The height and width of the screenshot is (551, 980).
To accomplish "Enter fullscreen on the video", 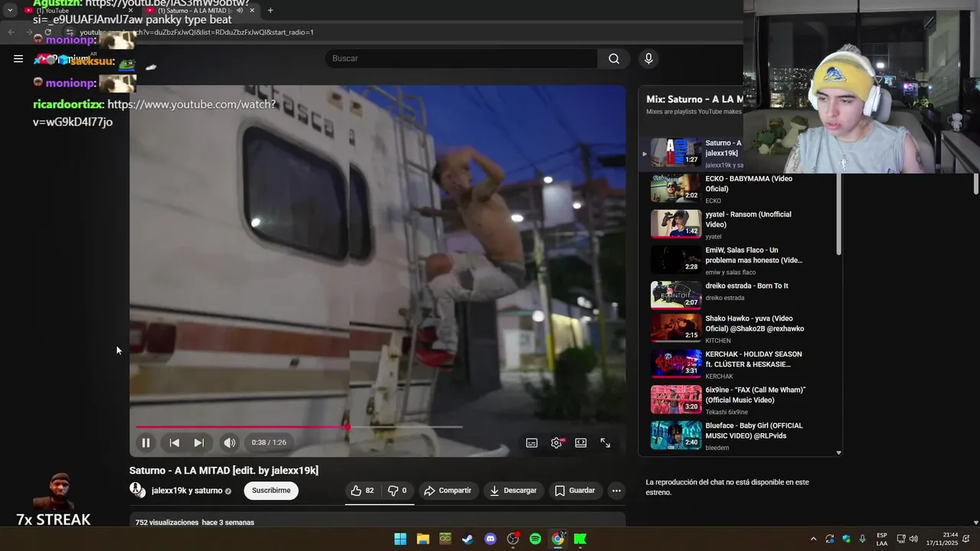I will pyautogui.click(x=606, y=442).
